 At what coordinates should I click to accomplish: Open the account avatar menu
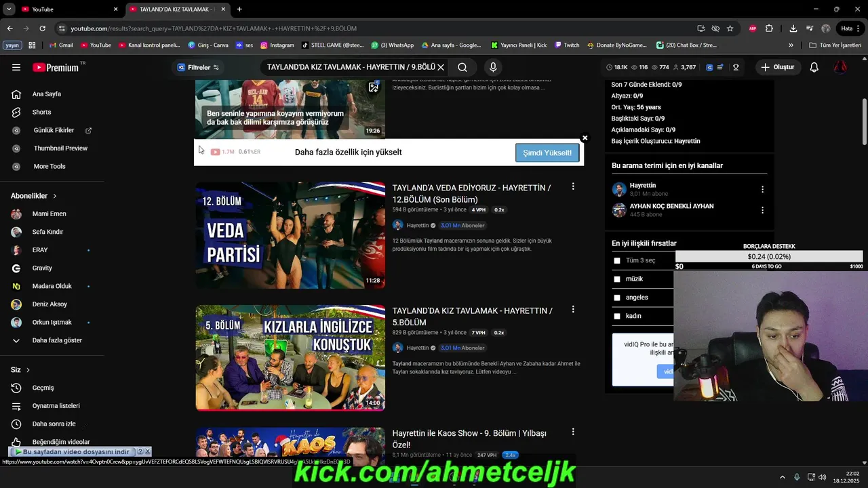coord(840,67)
